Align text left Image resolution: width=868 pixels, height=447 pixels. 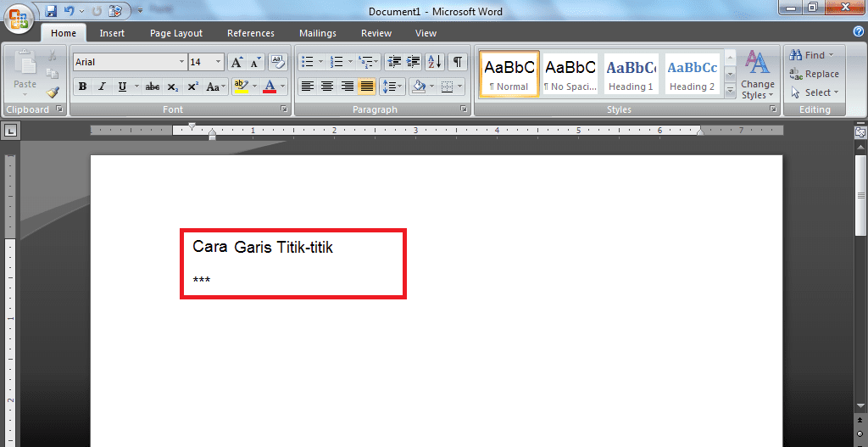308,87
